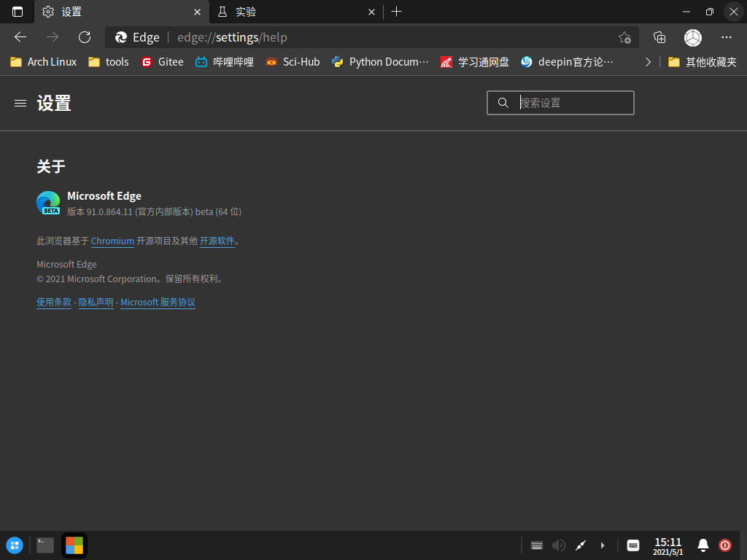Open the Python Documentation bookmark
This screenshot has height=560, width=747.
coord(380,62)
